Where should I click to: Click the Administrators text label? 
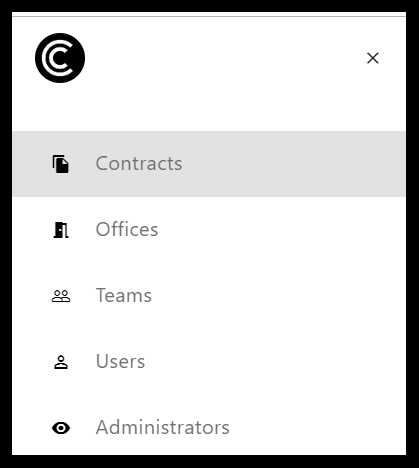163,427
